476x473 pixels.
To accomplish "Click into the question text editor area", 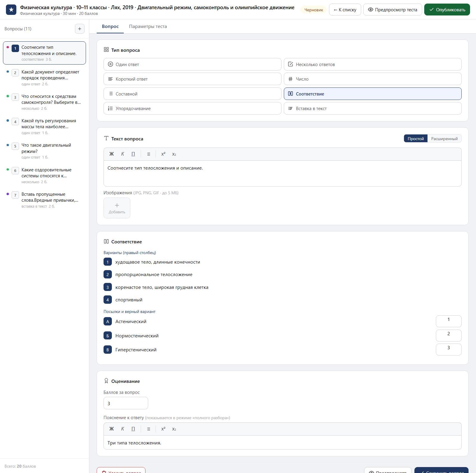I will (282, 173).
